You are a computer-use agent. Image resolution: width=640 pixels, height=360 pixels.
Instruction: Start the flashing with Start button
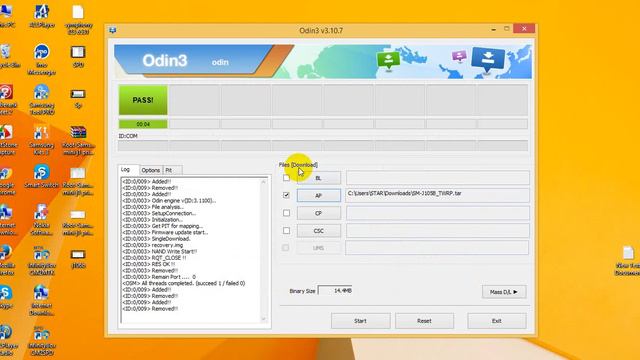(x=360, y=321)
